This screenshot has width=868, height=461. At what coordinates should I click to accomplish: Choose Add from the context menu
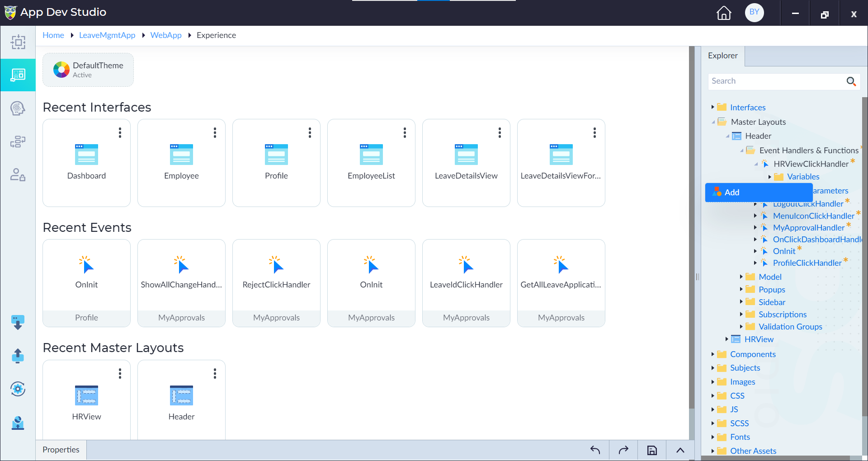click(x=759, y=193)
